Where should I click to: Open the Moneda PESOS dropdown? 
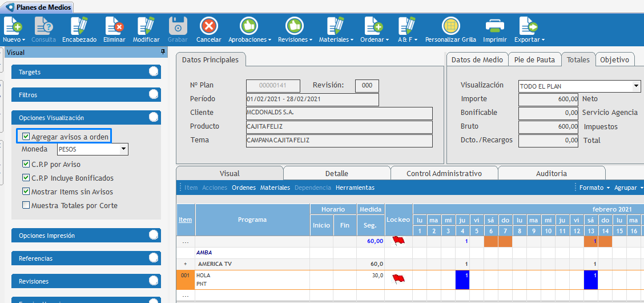pyautogui.click(x=123, y=150)
